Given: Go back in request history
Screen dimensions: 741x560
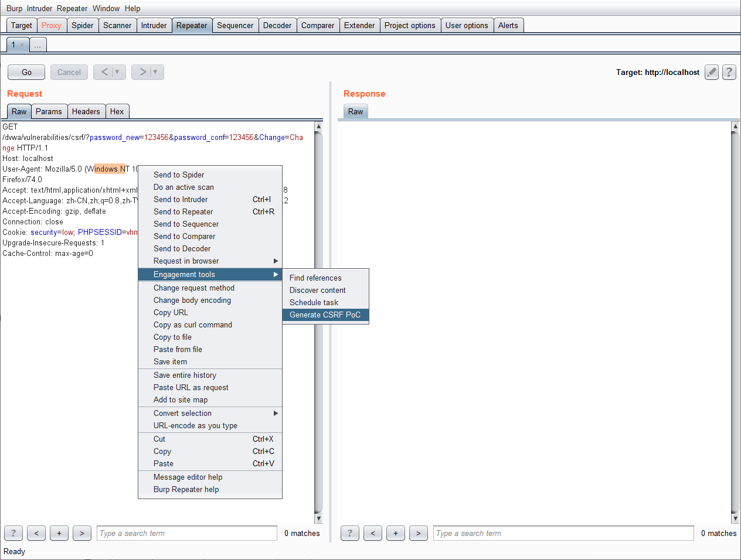Looking at the screenshot, I should (104, 72).
